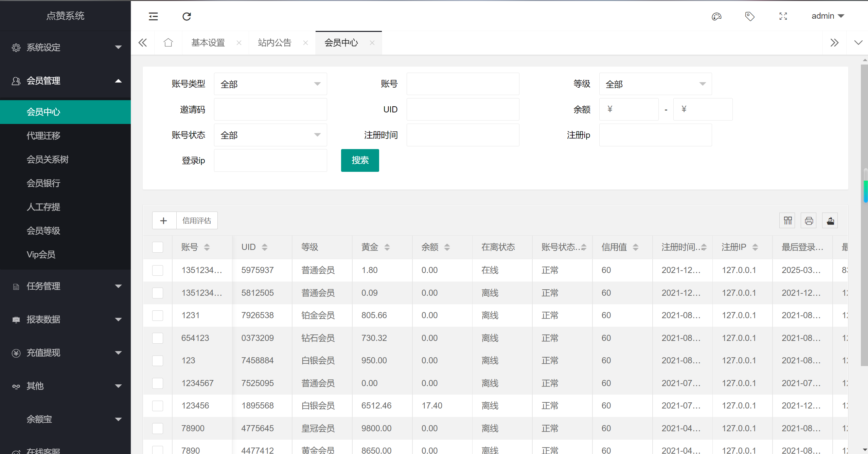Image resolution: width=868 pixels, height=454 pixels.
Task: Sort table by 账号 column arrows
Action: 207,247
